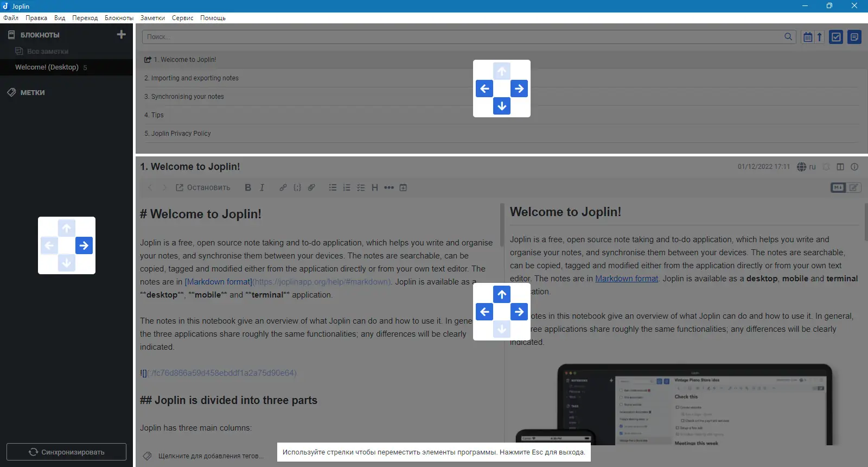The width and height of the screenshot is (868, 467).
Task: Move the note list panel left
Action: pos(484,89)
